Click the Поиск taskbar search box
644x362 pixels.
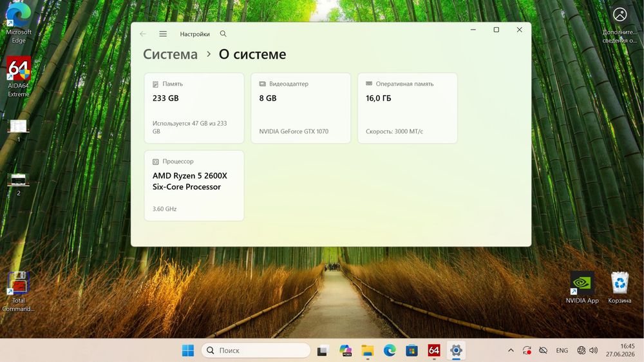(x=256, y=350)
